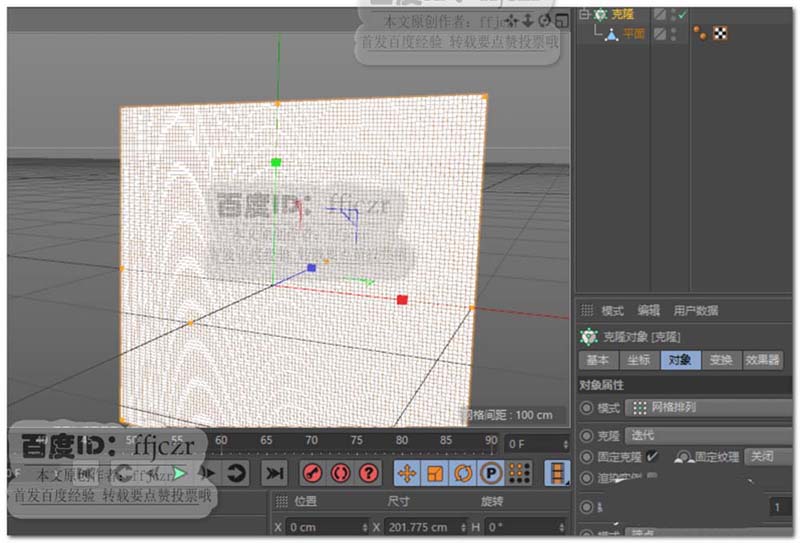The image size is (800, 543).
Task: Open the 固定纹理 dropdown showing 关闭
Action: point(768,457)
